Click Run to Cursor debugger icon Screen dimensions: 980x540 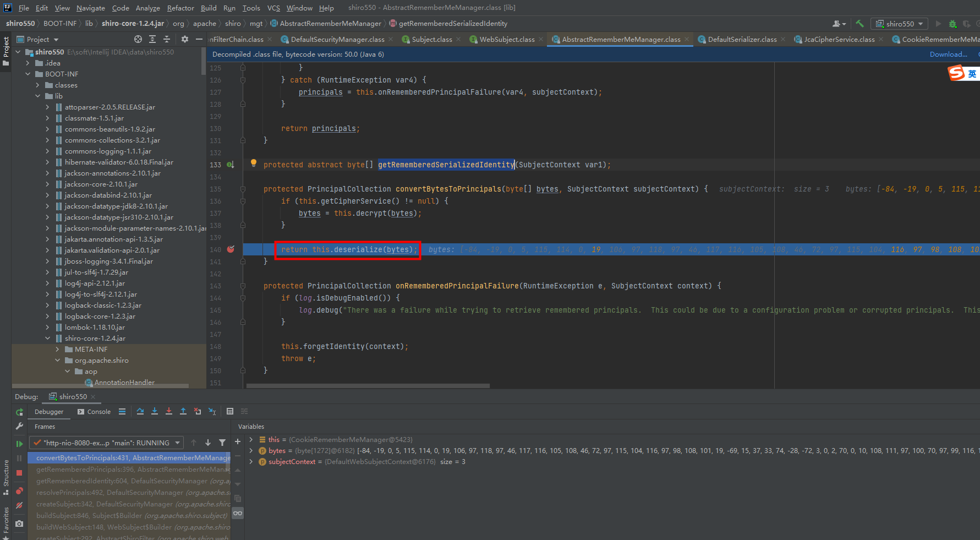(212, 411)
